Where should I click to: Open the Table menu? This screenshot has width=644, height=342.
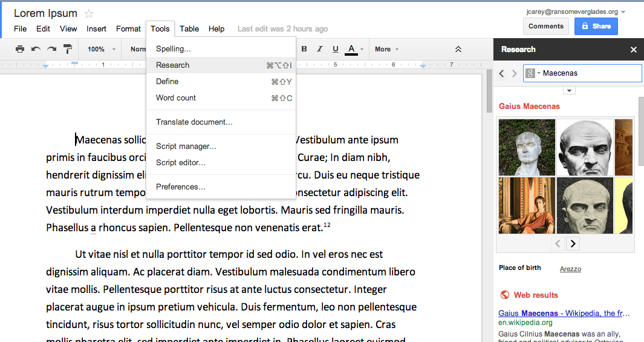[x=189, y=29]
